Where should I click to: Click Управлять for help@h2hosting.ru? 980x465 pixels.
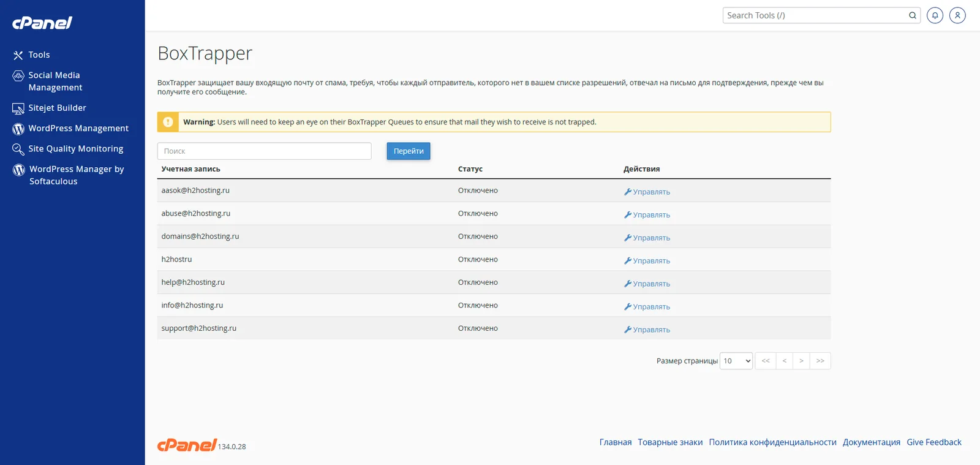652,284
